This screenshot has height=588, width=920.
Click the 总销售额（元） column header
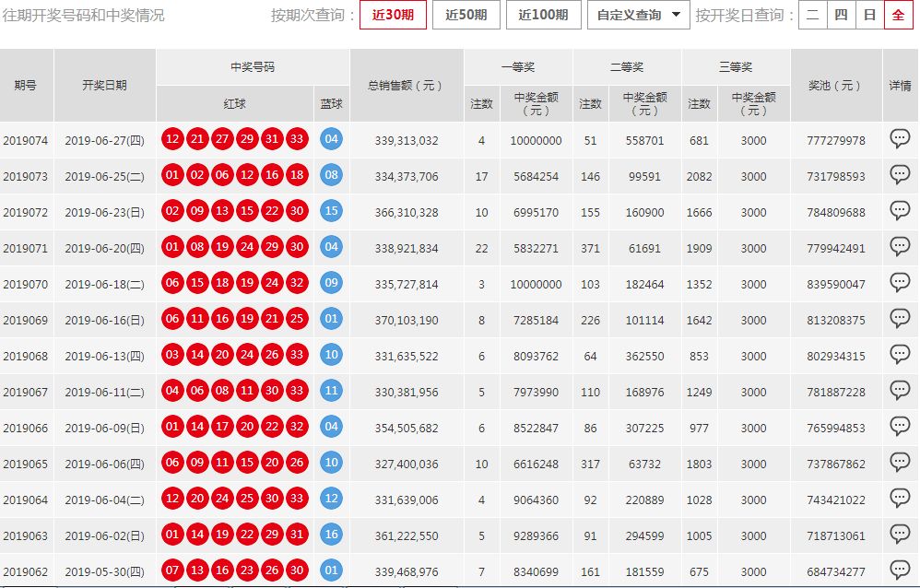[x=407, y=85]
